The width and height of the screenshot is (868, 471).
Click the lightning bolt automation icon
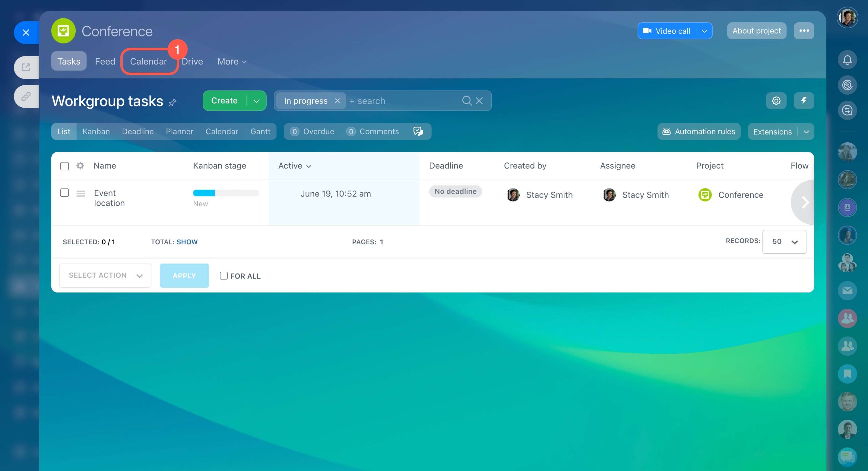pyautogui.click(x=804, y=101)
